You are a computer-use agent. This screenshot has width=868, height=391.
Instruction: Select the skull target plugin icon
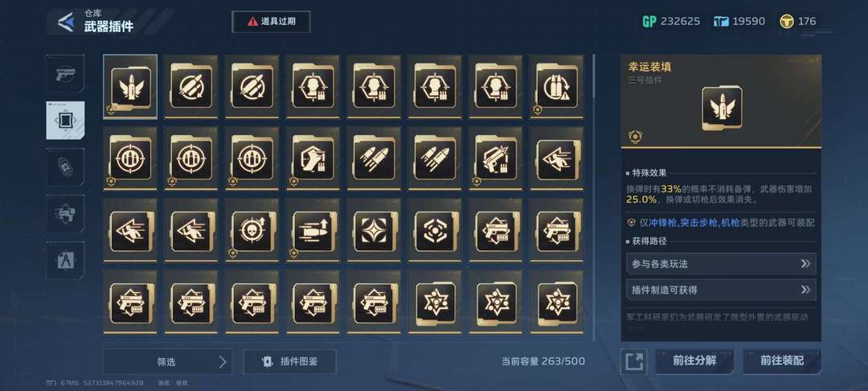[x=252, y=230]
